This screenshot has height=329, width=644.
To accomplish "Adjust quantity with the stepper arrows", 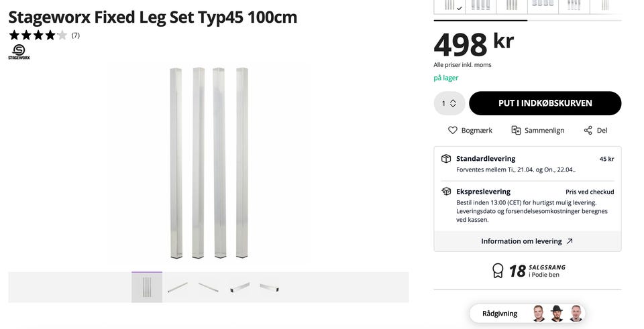I will click(x=453, y=103).
